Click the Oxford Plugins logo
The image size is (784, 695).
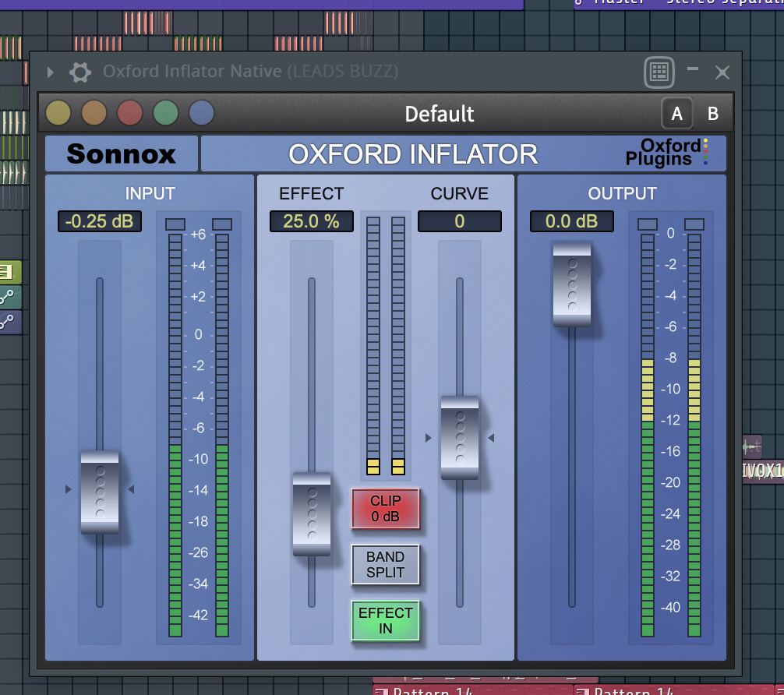coord(667,153)
